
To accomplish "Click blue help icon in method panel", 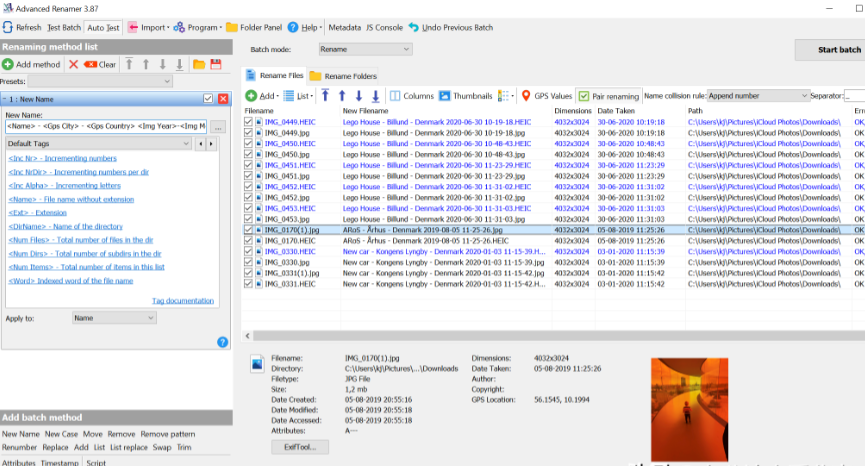I will pos(222,342).
